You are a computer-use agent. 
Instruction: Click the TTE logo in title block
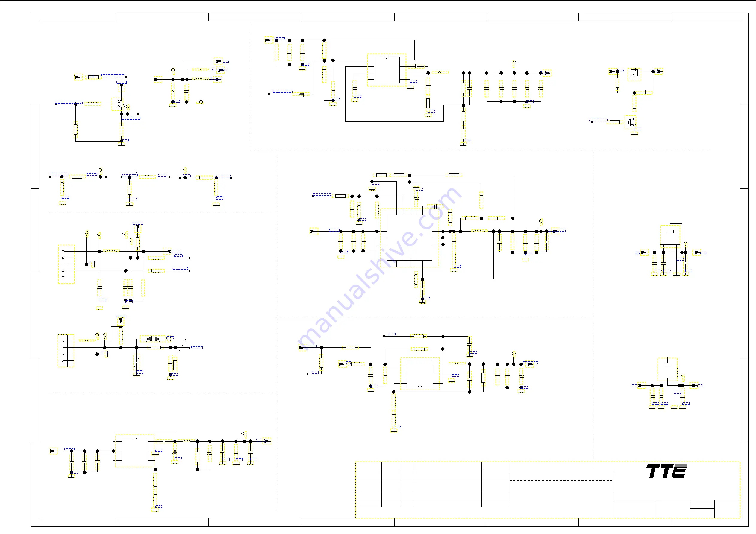[x=666, y=471]
